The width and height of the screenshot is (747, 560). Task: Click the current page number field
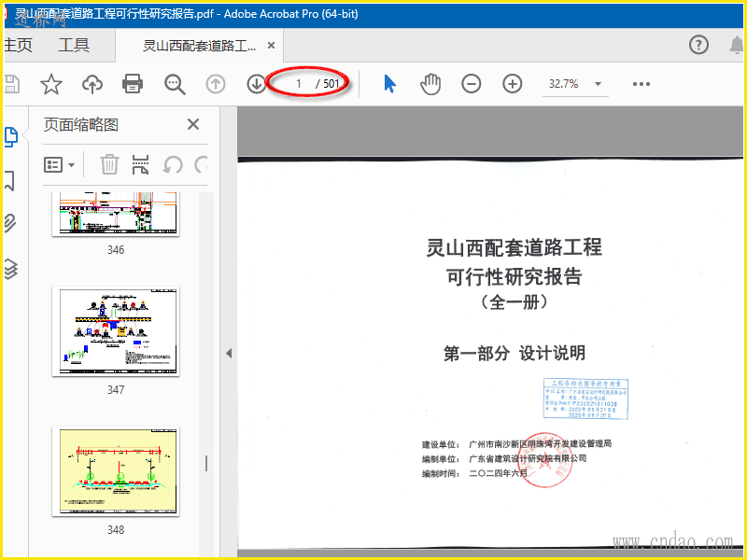[x=299, y=84]
